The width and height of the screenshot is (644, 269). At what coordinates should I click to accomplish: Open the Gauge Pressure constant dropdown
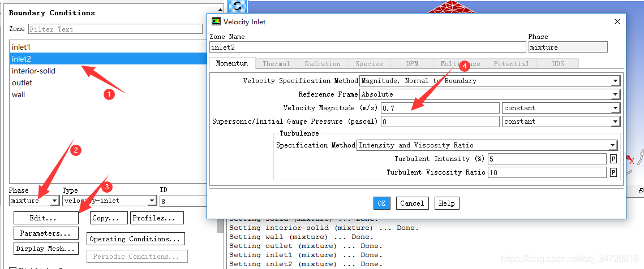click(x=561, y=122)
